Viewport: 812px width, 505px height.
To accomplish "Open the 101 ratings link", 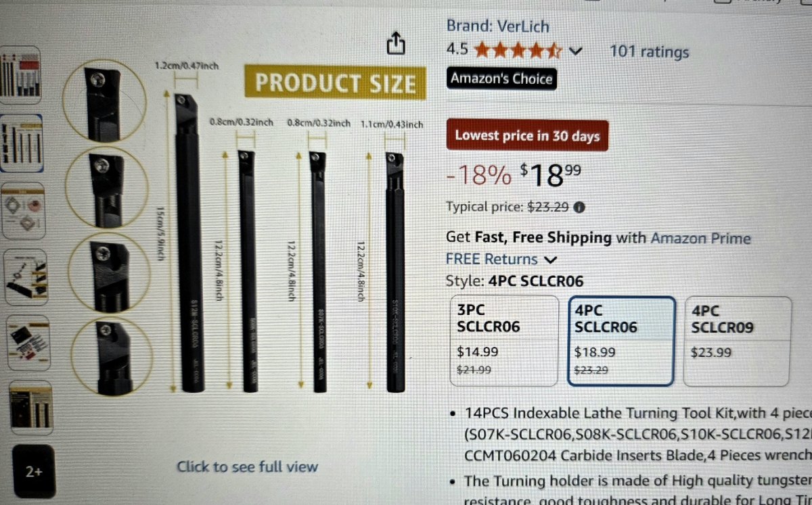I will [x=649, y=52].
